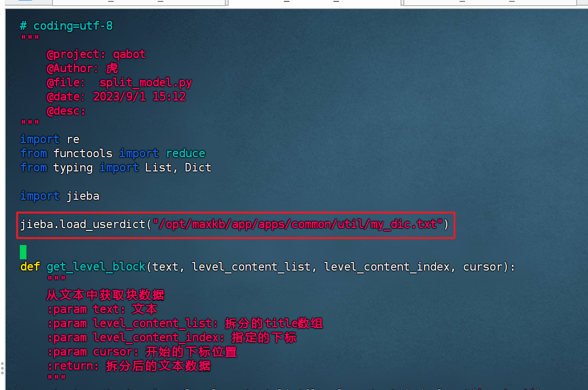Click 'List, Dict' in the typing import
The width and height of the screenshot is (588, 390).
[x=179, y=168]
